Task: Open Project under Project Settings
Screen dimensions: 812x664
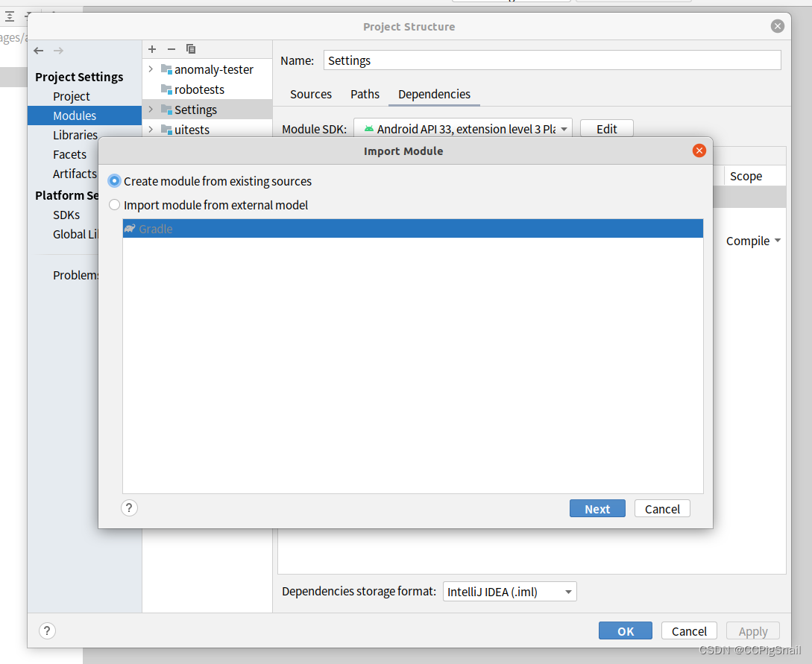Action: point(72,96)
